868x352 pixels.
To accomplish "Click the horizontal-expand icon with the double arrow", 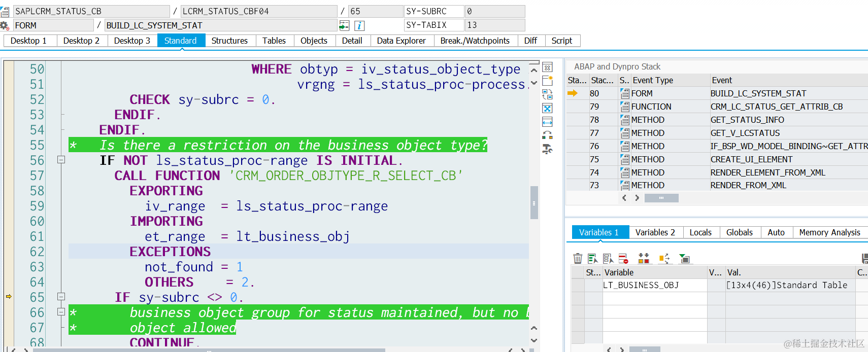I will click(x=547, y=122).
